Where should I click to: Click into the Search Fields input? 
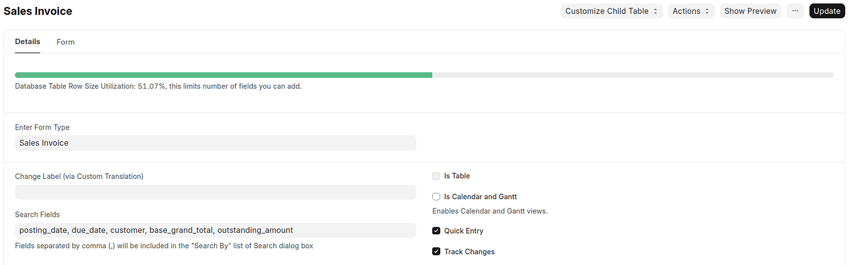pos(215,230)
